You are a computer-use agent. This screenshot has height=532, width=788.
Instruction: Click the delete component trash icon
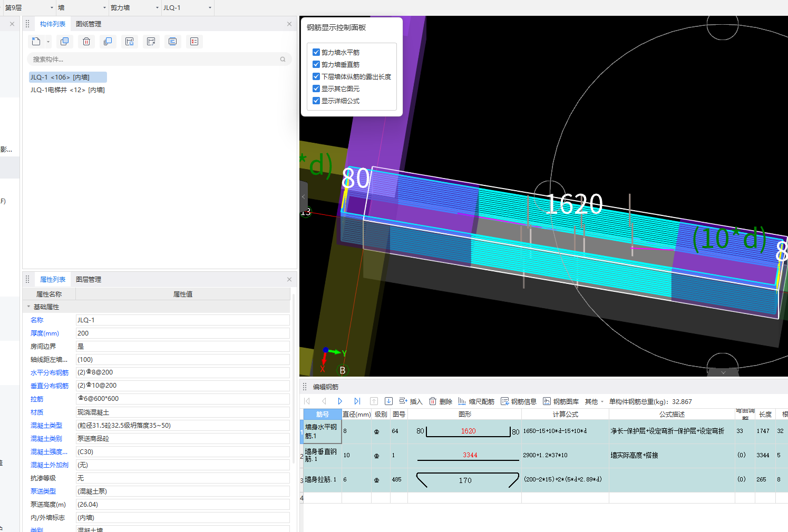[x=86, y=42]
